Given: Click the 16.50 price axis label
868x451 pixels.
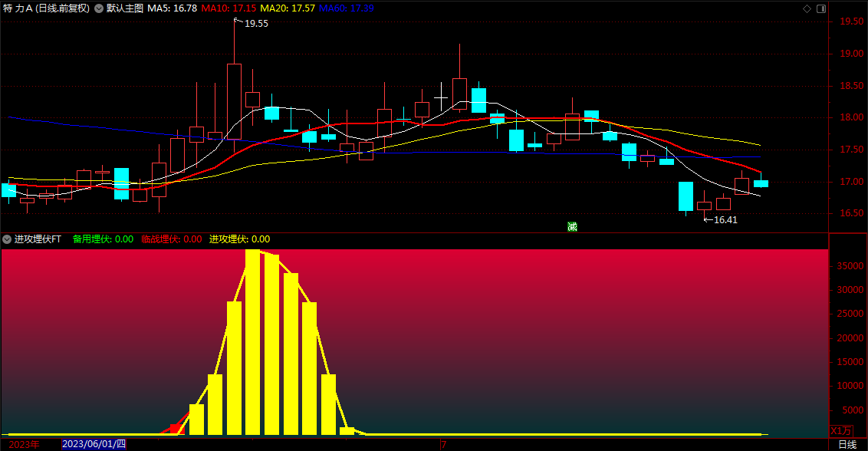Looking at the screenshot, I should (x=851, y=213).
